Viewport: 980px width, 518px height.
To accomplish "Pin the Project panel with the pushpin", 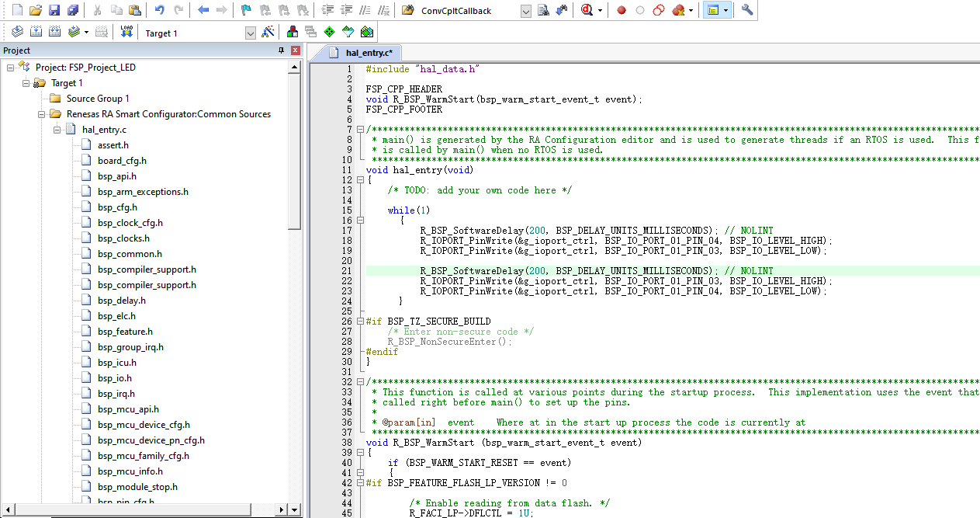I will point(281,50).
